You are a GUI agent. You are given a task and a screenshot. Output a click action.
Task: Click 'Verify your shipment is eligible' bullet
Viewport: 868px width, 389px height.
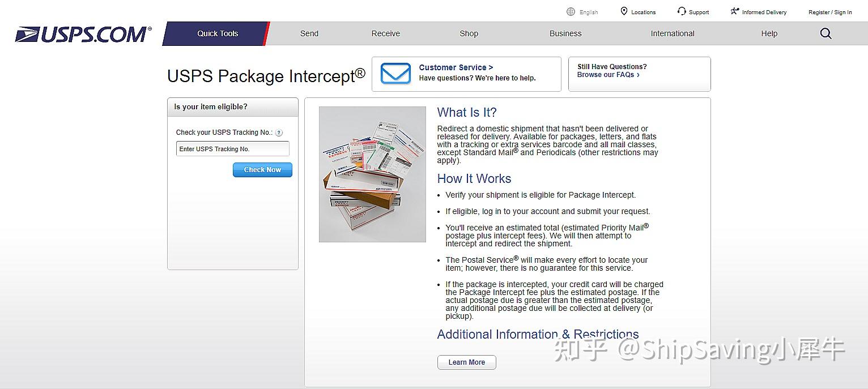pos(541,195)
